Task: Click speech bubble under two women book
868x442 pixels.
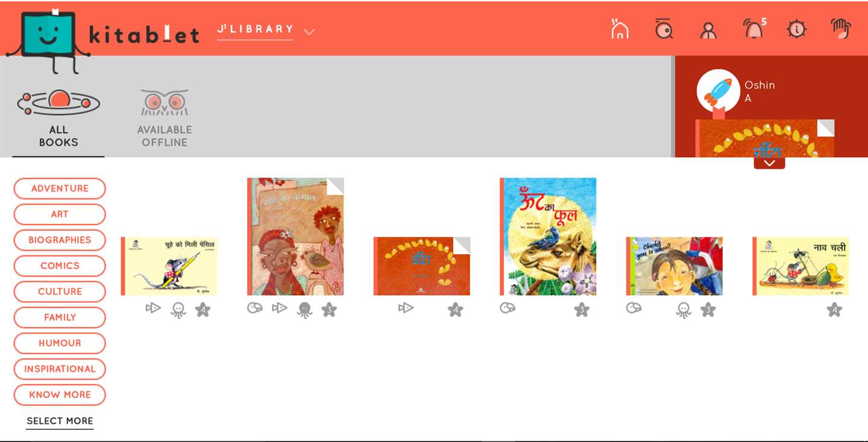Action: [x=255, y=308]
